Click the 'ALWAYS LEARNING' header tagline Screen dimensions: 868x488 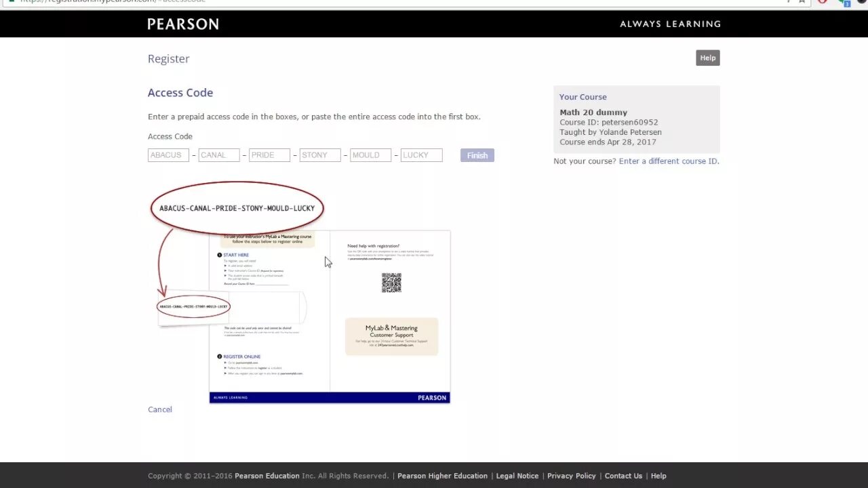pyautogui.click(x=670, y=24)
